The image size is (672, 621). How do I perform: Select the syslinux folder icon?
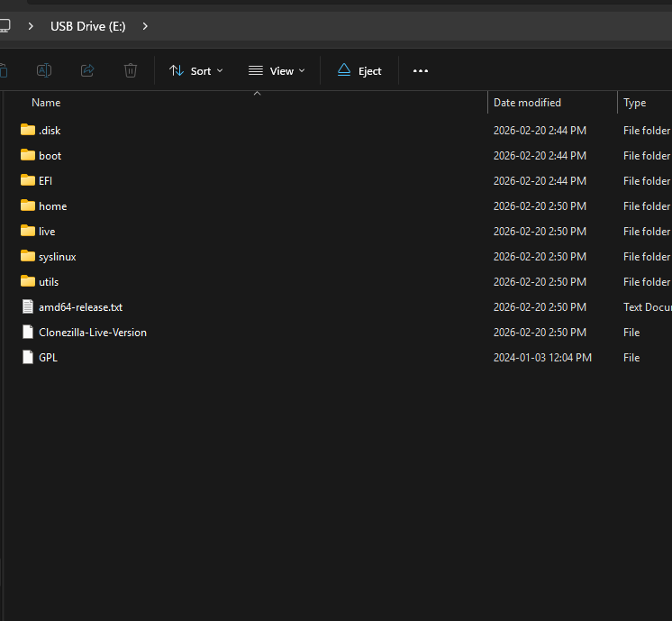click(28, 256)
